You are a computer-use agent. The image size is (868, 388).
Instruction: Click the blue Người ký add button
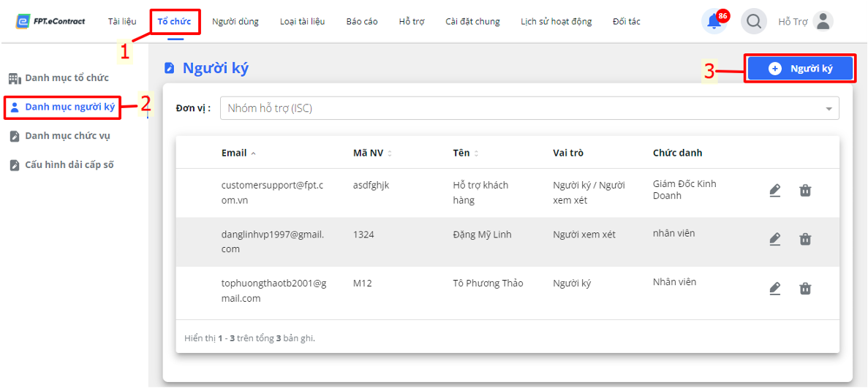pyautogui.click(x=800, y=69)
